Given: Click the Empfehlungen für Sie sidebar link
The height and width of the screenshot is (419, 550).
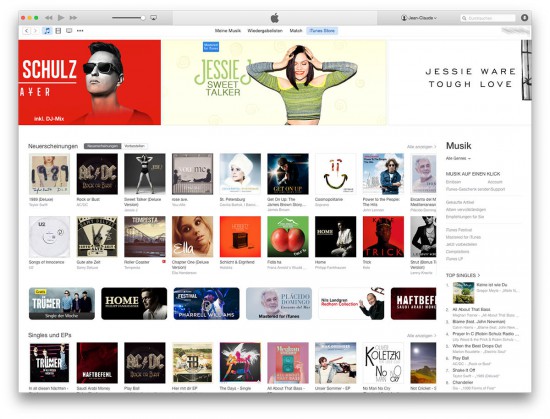Looking at the screenshot, I should click(x=465, y=217).
